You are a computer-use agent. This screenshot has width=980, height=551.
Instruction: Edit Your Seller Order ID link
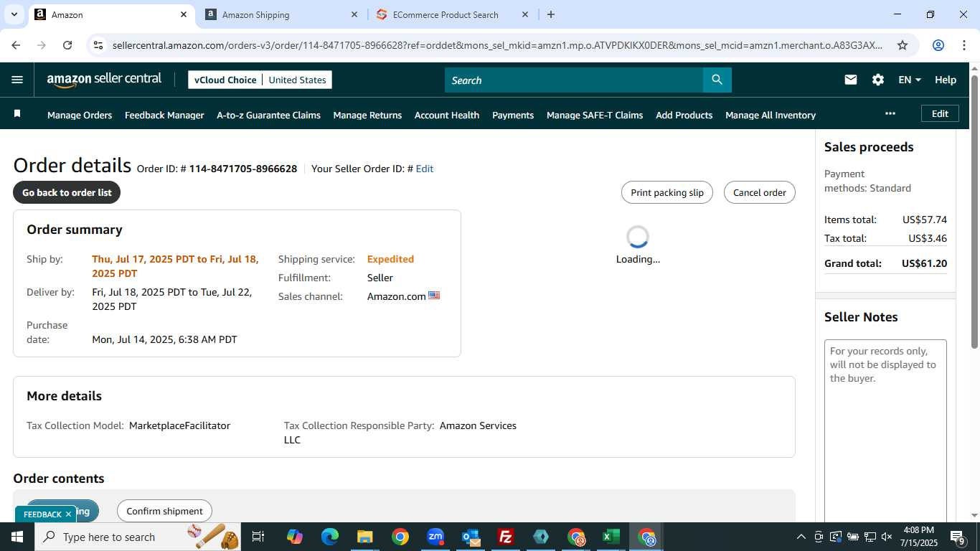tap(425, 169)
